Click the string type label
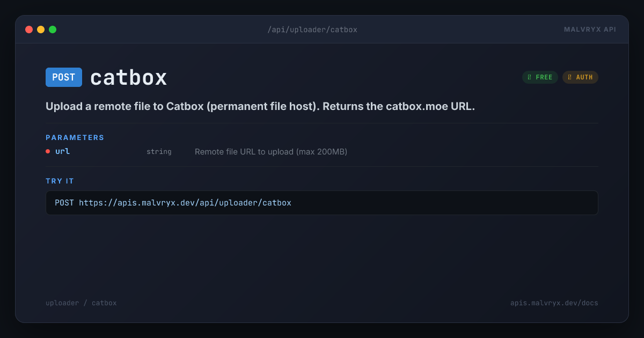 [159, 152]
